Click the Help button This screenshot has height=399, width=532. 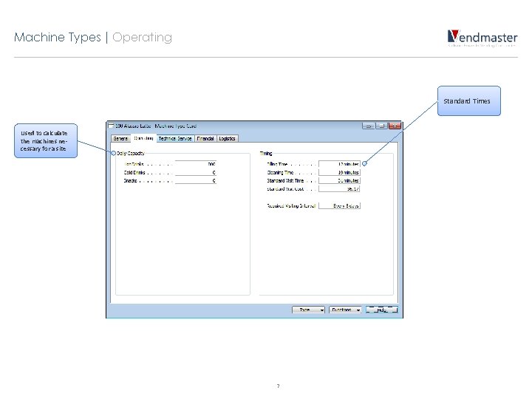click(382, 310)
